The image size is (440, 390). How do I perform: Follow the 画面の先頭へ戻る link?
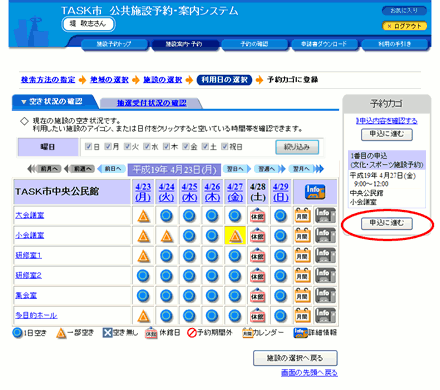[309, 373]
